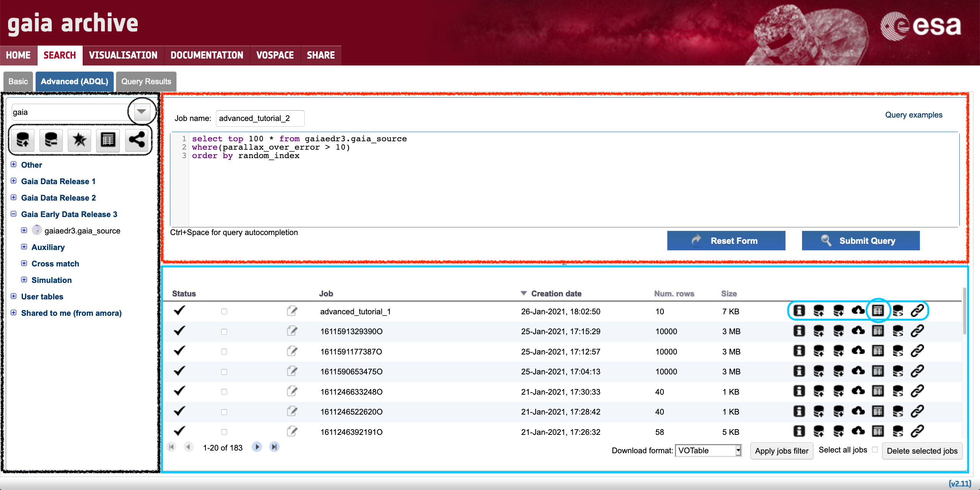Click the Reset Form button
Viewport: 980px width, 490px height.
pyautogui.click(x=726, y=241)
